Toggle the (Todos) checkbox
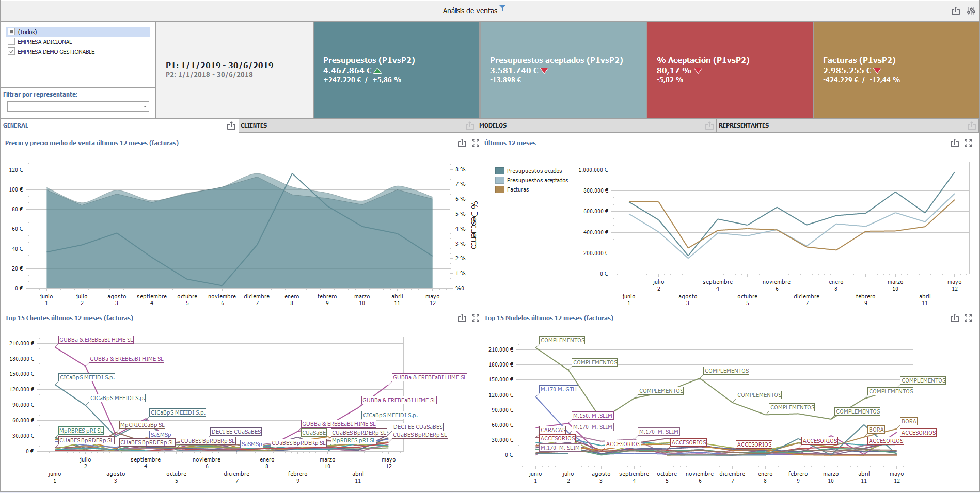 point(11,32)
